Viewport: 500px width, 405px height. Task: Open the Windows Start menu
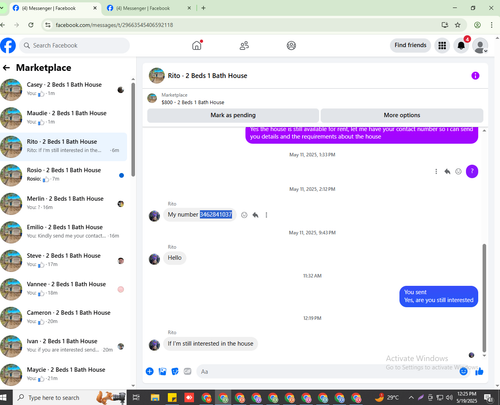pos(4,397)
